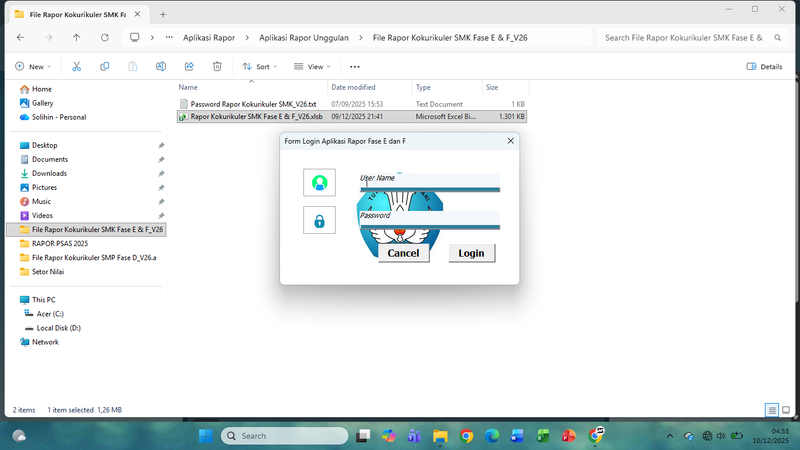
Task: Refresh the current folder view
Action: click(x=105, y=37)
